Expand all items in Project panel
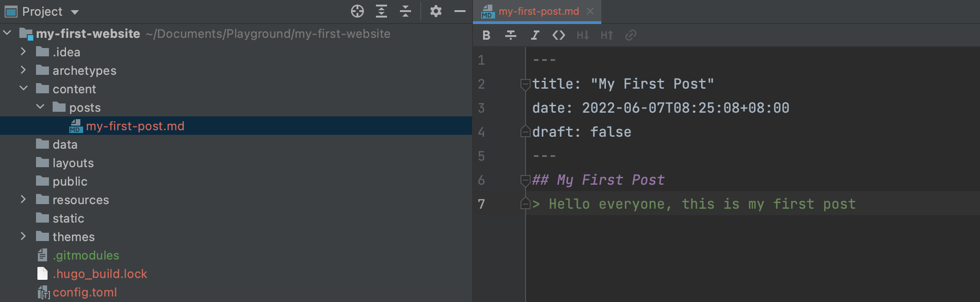 pos(381,11)
